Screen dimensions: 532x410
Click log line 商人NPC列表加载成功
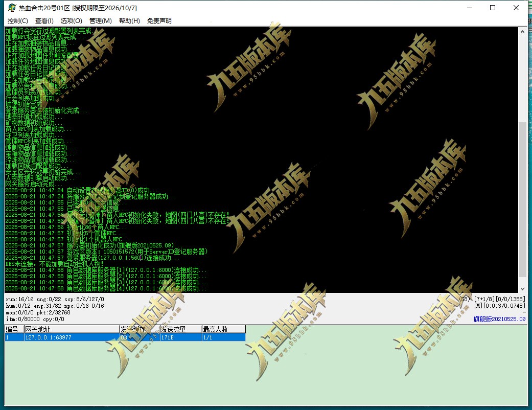click(38, 129)
